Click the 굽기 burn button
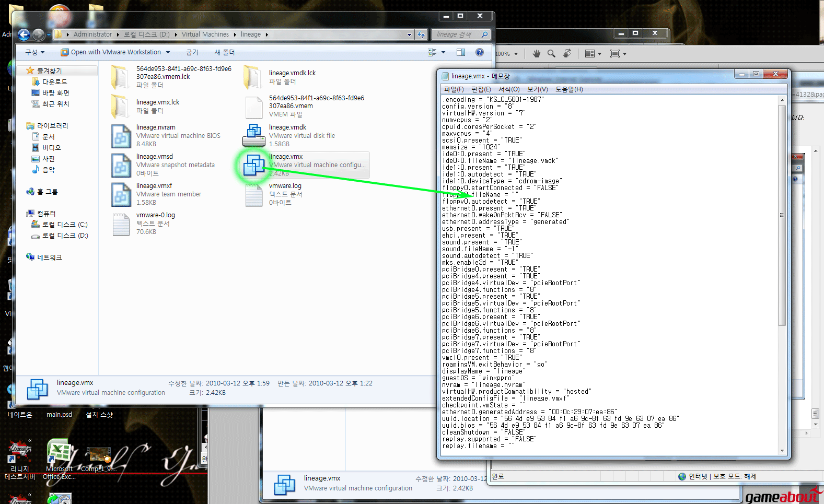 coord(192,52)
